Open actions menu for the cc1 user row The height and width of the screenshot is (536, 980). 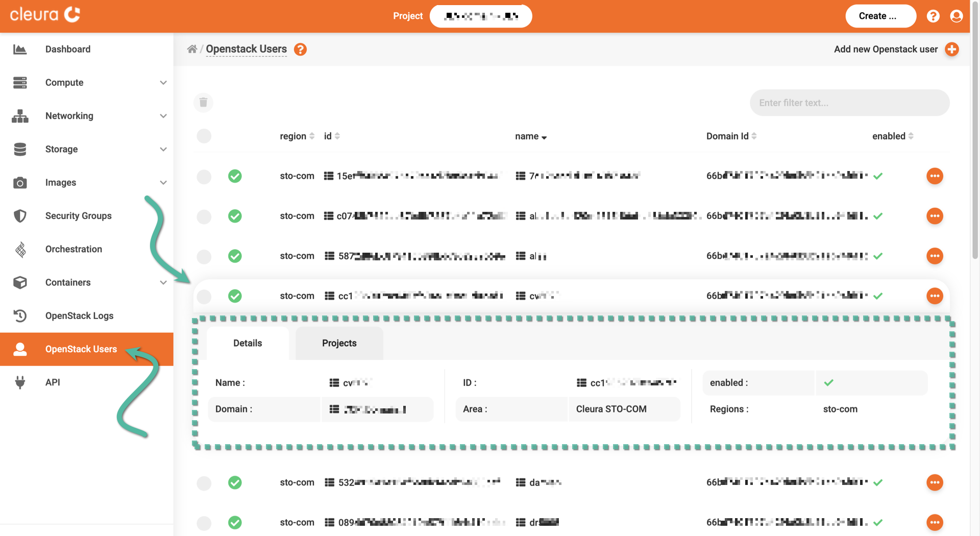tap(935, 296)
